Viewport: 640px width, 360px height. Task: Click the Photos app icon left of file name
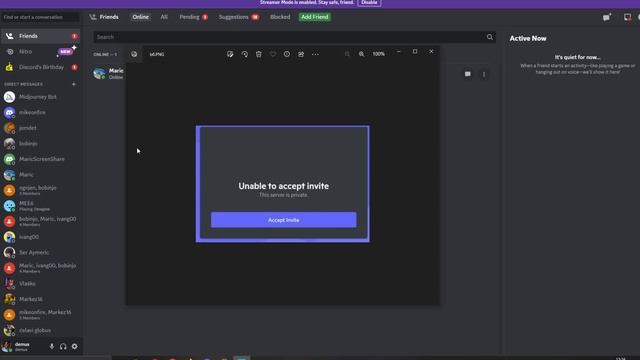point(134,54)
